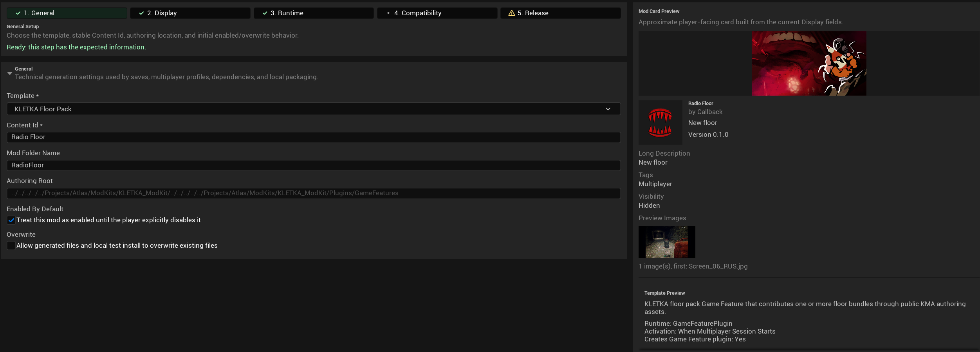Screen dimensions: 980x352
Task: Click the 'Hidden' visibility value
Action: point(649,205)
